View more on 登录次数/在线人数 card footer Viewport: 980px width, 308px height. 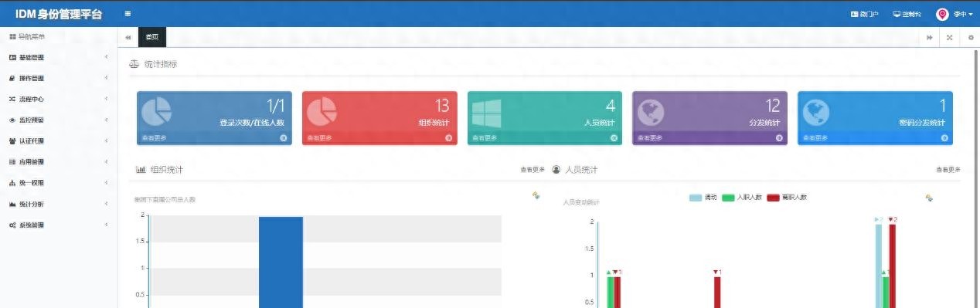(x=215, y=138)
